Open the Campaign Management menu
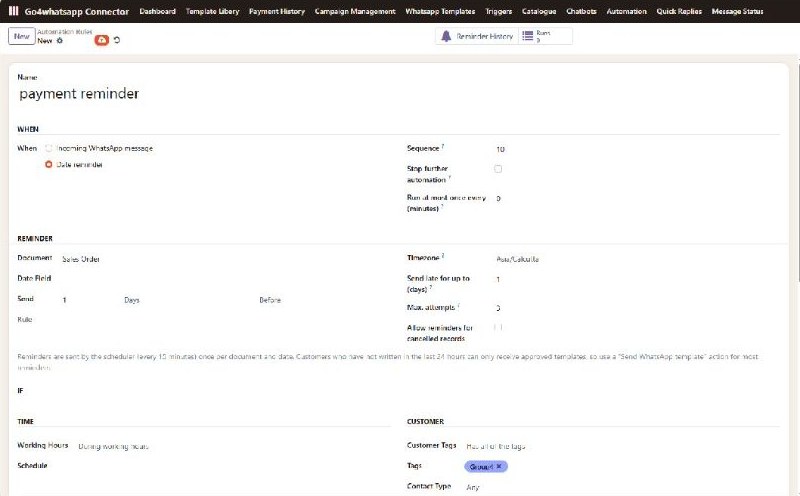This screenshot has width=800, height=496. tap(355, 11)
